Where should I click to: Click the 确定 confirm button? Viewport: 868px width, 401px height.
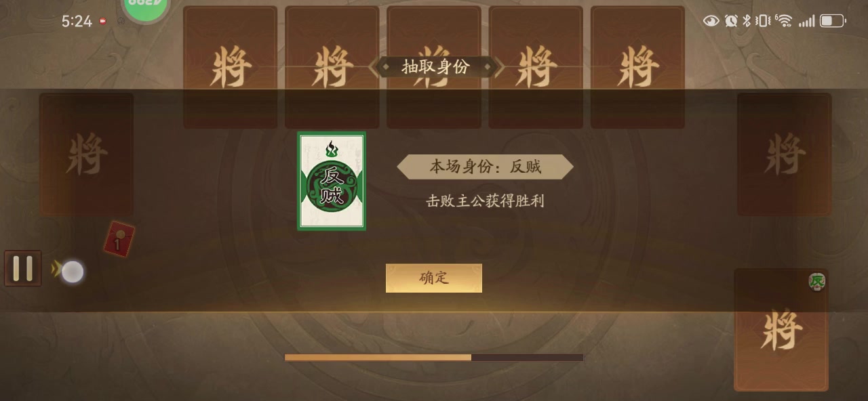tap(434, 278)
